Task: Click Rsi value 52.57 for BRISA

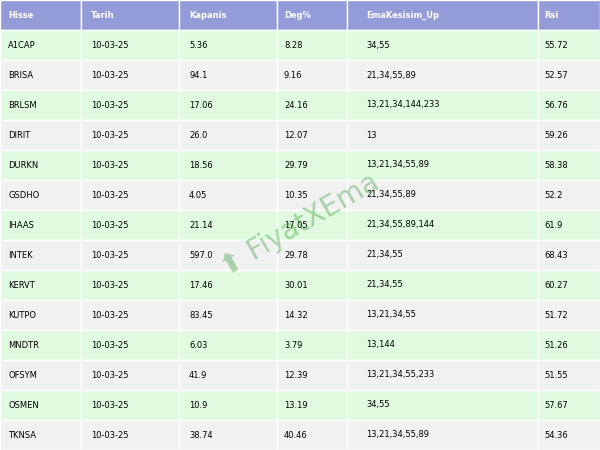Action: tap(556, 75)
